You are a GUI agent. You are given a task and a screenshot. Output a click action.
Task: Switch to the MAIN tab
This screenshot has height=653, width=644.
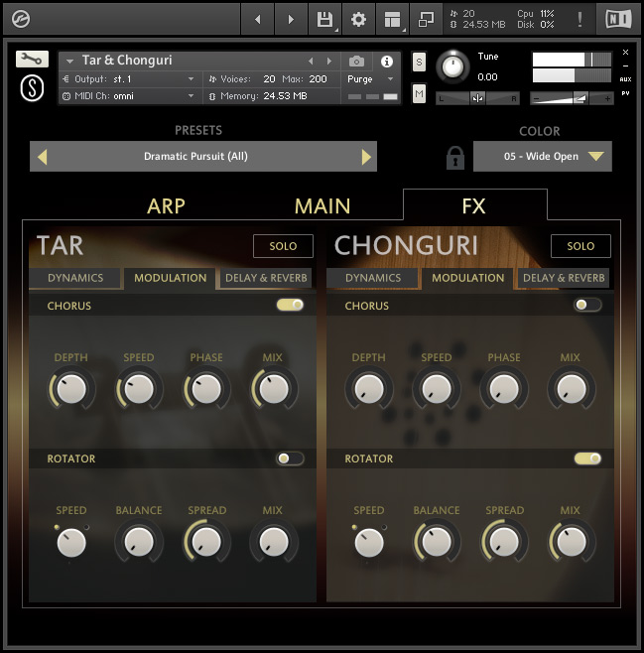322,206
